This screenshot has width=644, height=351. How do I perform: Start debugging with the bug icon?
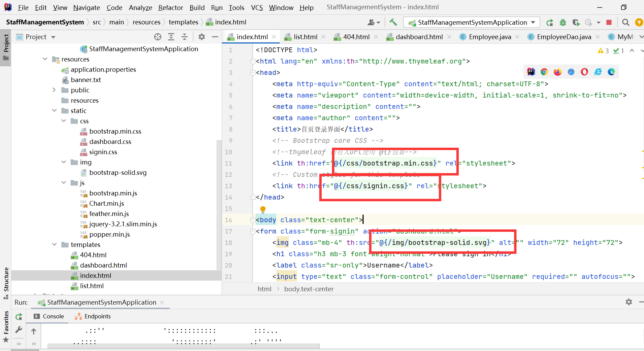click(x=563, y=22)
